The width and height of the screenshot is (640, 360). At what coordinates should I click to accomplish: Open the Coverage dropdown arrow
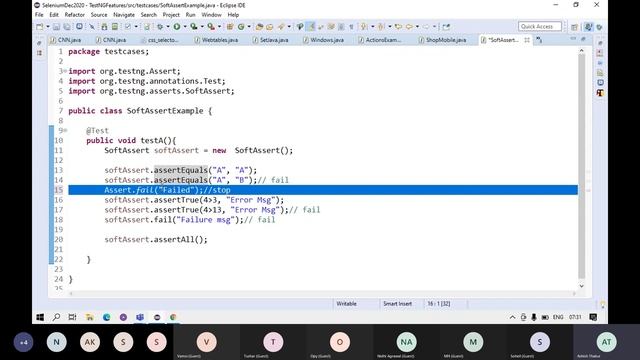(202, 27)
